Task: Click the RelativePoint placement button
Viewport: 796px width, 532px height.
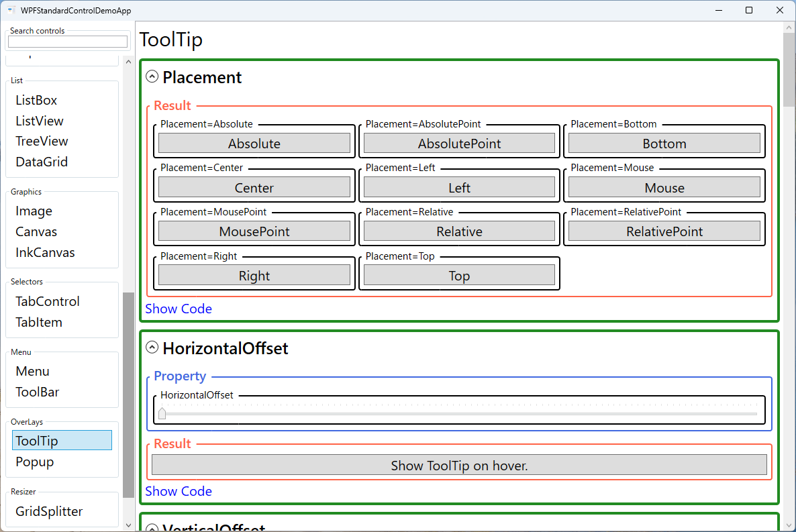Action: [x=664, y=231]
